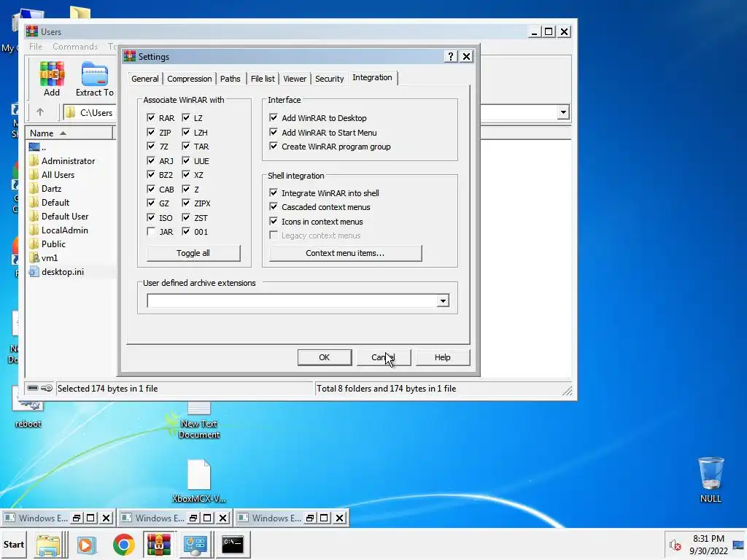Select the XboxMCX-V file on desktop
Viewport: 747px width, 560px height.
198,481
